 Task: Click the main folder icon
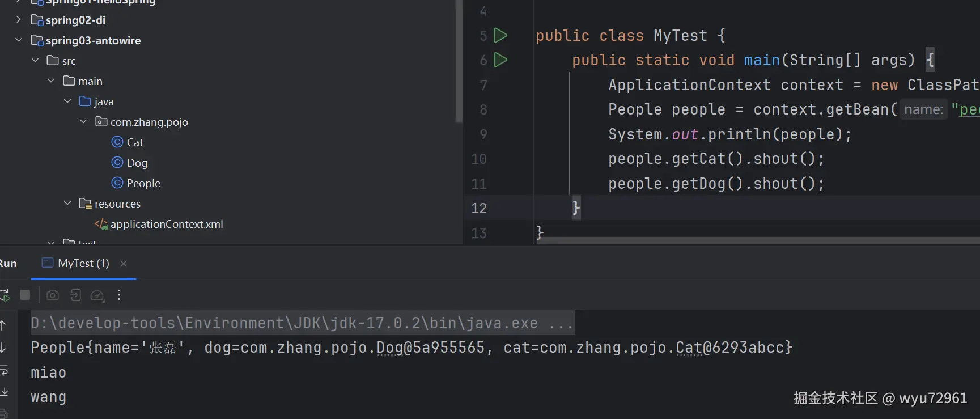[69, 81]
